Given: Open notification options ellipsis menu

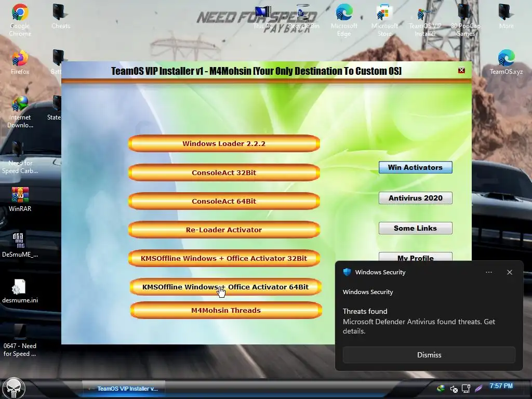Looking at the screenshot, I should click(488, 272).
